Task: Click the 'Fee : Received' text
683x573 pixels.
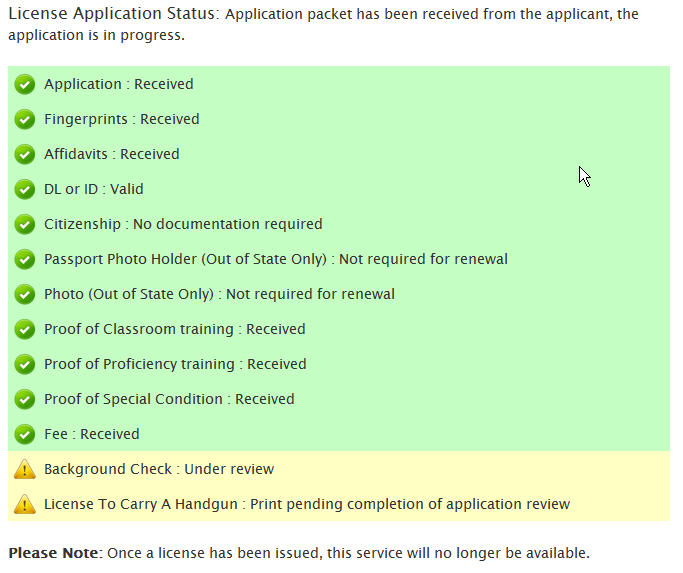Action: [91, 434]
